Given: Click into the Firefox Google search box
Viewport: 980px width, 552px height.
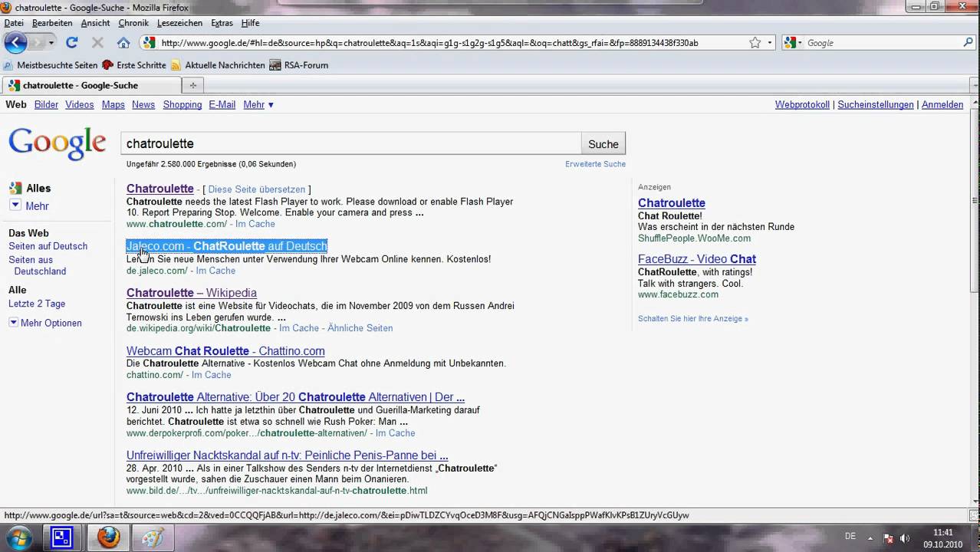Looking at the screenshot, I should (x=880, y=43).
